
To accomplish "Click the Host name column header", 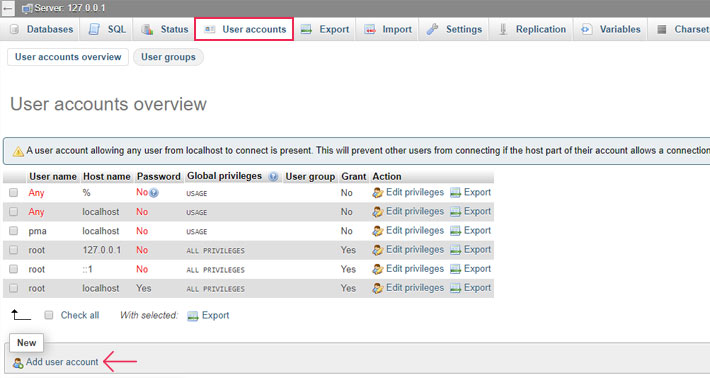I will pos(107,177).
